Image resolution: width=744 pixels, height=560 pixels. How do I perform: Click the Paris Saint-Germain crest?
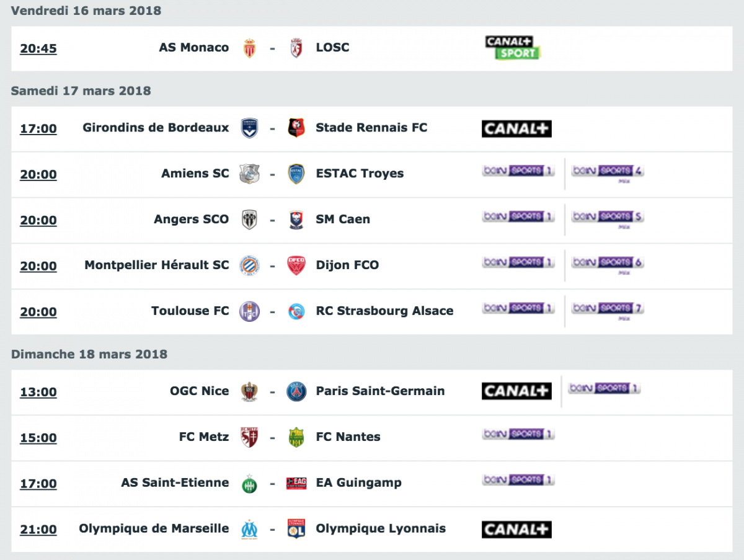[296, 392]
